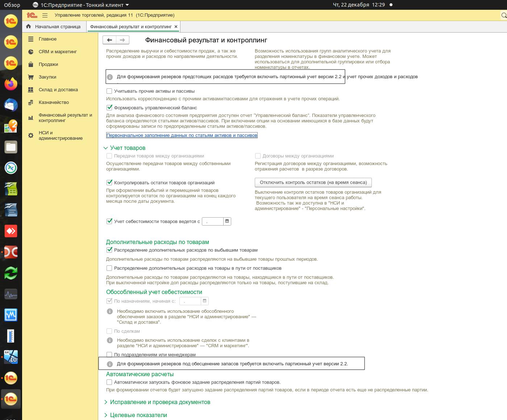Expand the Целевые показатели section
The width and height of the screenshot is (507, 420).
point(106,415)
